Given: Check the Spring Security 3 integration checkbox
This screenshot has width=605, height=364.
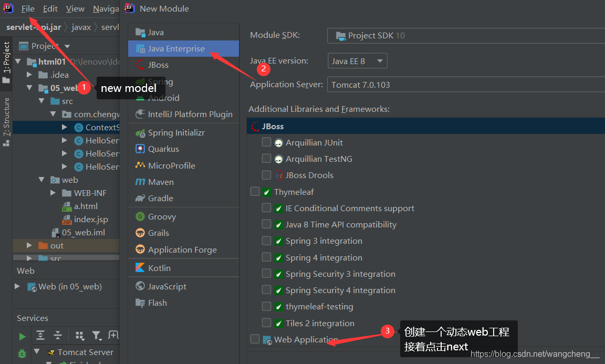Looking at the screenshot, I should tap(266, 273).
